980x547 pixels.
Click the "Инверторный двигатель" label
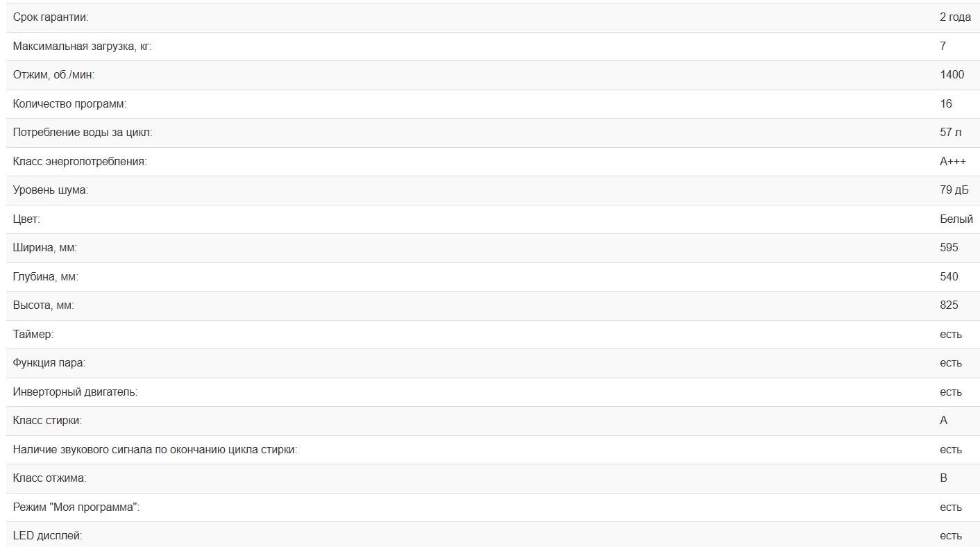[x=75, y=392]
